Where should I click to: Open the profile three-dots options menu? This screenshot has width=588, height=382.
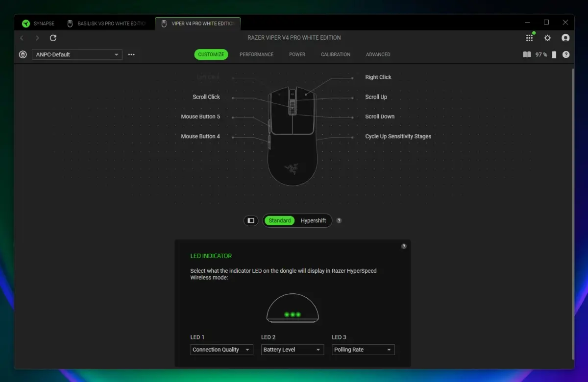(x=131, y=54)
